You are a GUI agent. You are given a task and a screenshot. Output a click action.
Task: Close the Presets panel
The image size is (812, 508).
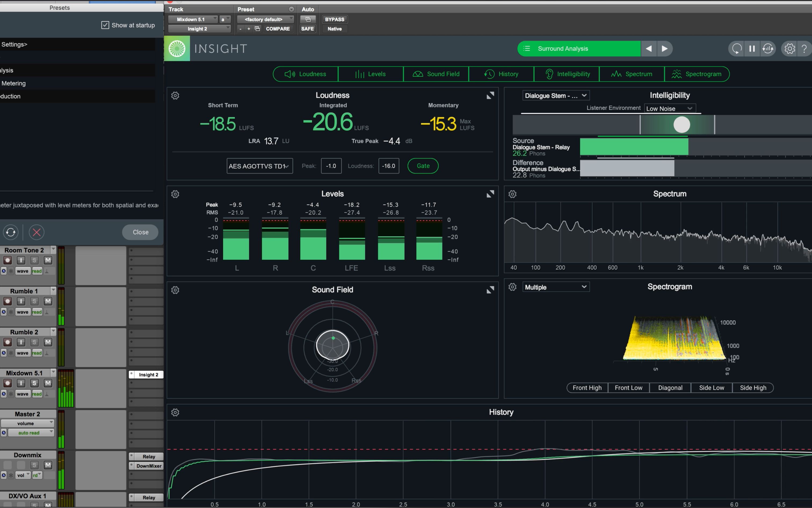[x=140, y=232]
